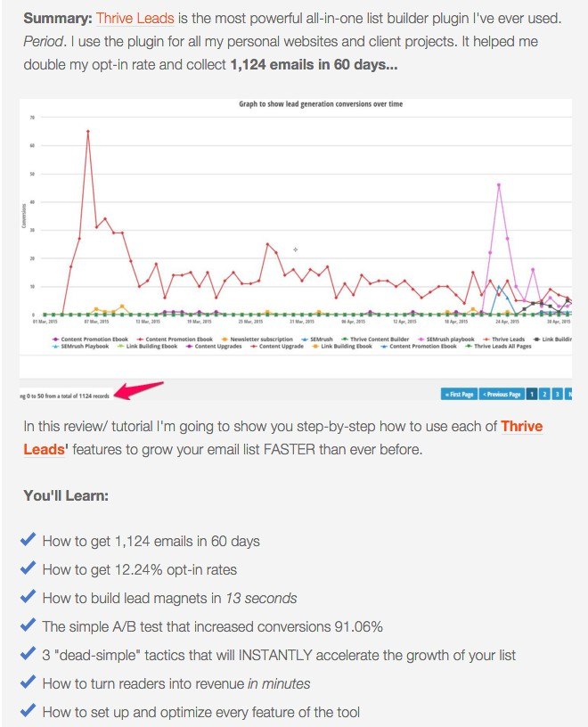The height and width of the screenshot is (727, 588).
Task: Toggle Thrive Content Builder legend entry
Action: pos(375,339)
